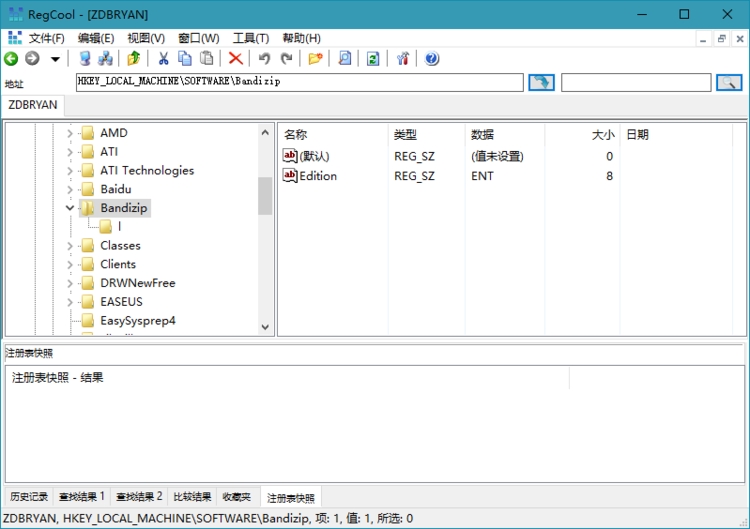Viewport: 750px width, 529px height.
Task: Select the Edition registry value
Action: coord(318,176)
